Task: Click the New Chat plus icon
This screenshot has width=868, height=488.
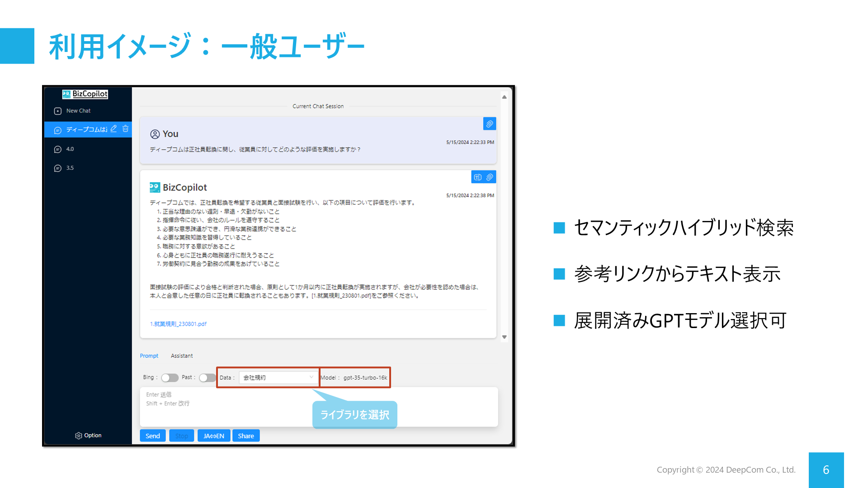Action: point(58,111)
